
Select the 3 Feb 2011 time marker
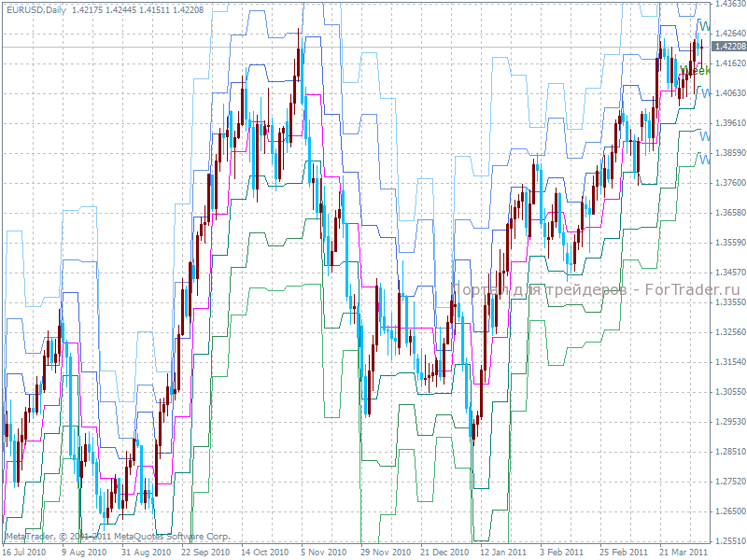(562, 552)
